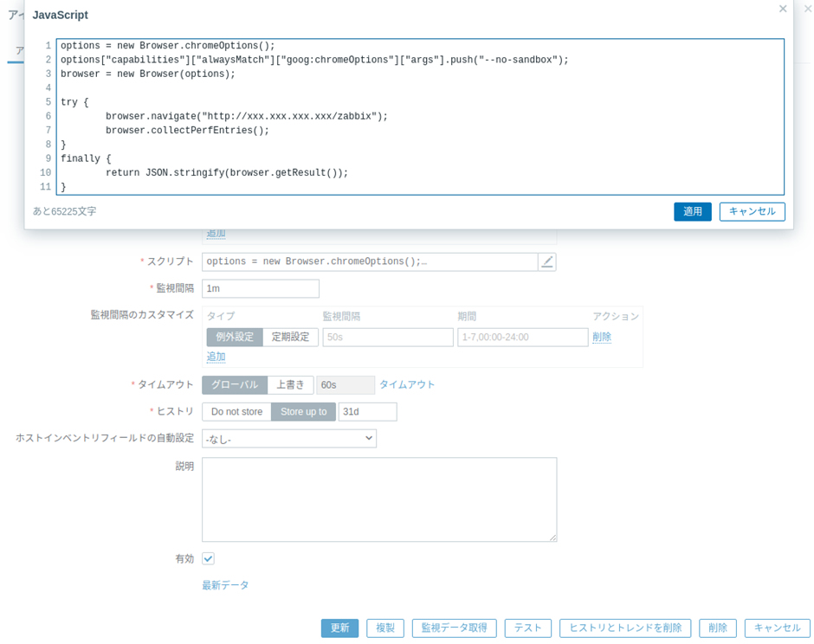Click 削除 link in custom interval row

[x=602, y=337]
